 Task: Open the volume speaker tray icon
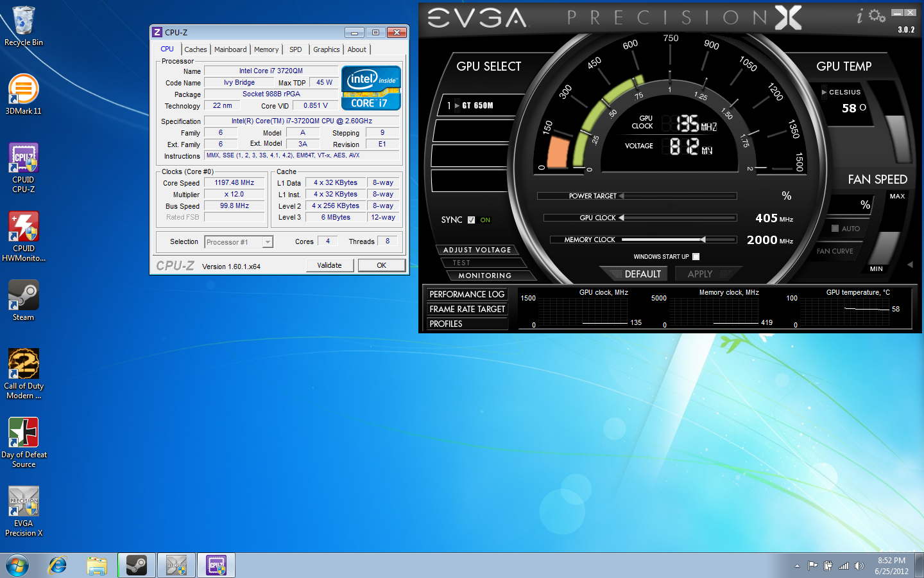tap(859, 566)
